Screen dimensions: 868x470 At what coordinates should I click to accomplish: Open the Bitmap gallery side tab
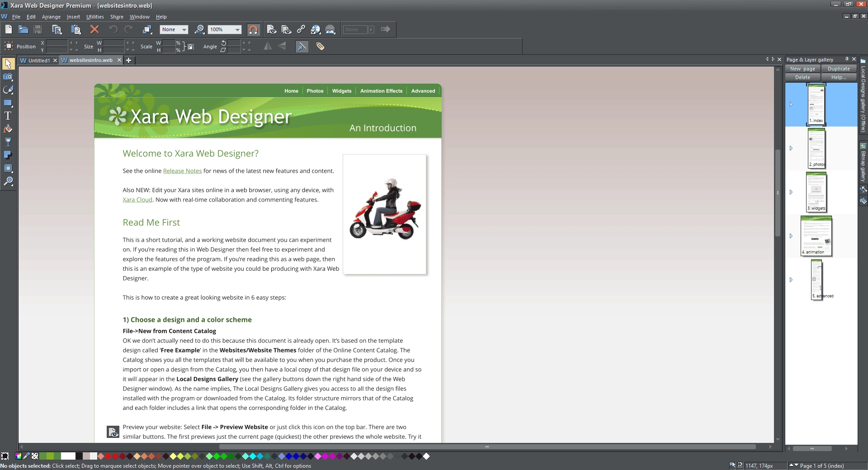[x=863, y=163]
